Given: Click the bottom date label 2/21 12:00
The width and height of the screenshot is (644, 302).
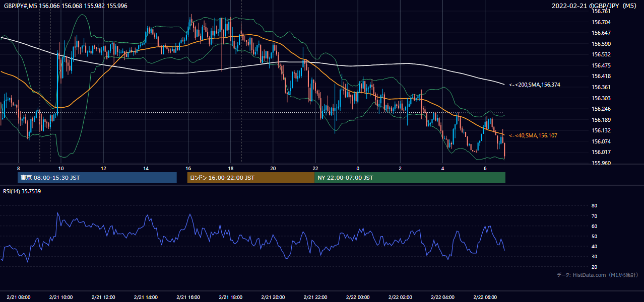Looking at the screenshot, I should click(x=103, y=297).
